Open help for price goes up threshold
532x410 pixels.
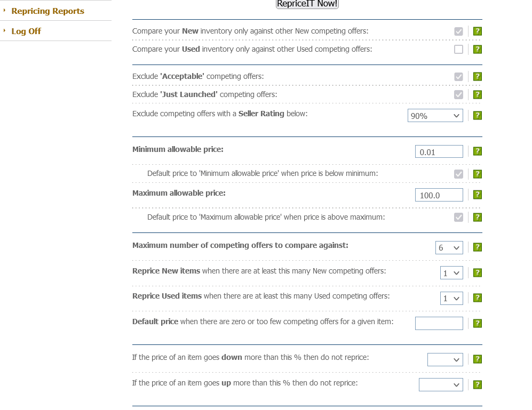coord(477,384)
